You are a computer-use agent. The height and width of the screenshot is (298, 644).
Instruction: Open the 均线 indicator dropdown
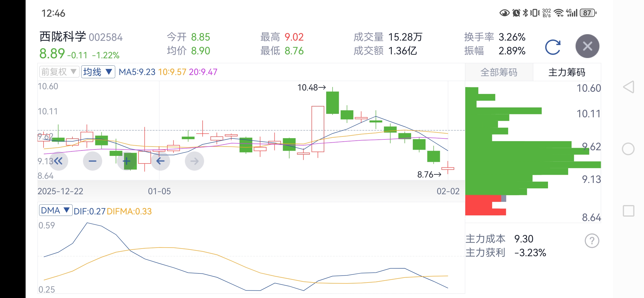(x=98, y=72)
